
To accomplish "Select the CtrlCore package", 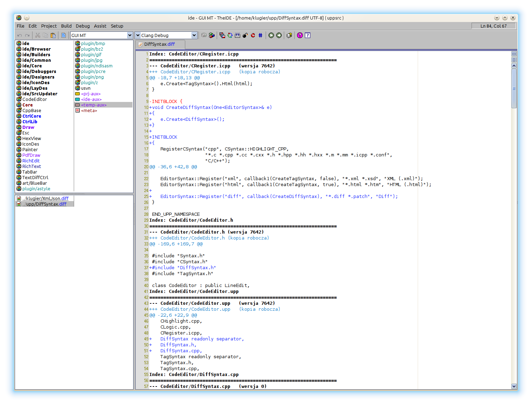I will [x=32, y=116].
